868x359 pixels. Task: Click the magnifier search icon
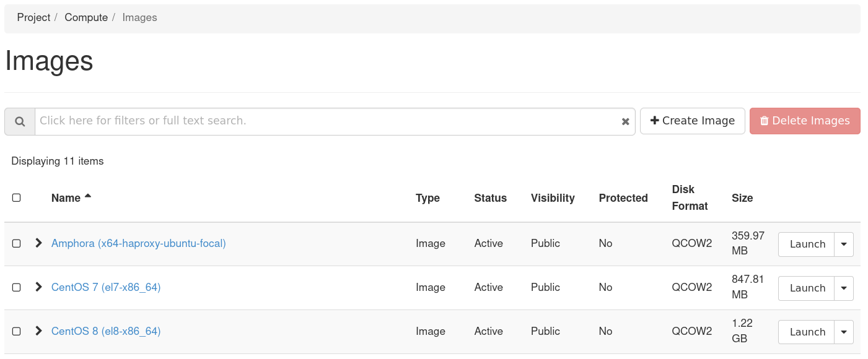coord(20,121)
